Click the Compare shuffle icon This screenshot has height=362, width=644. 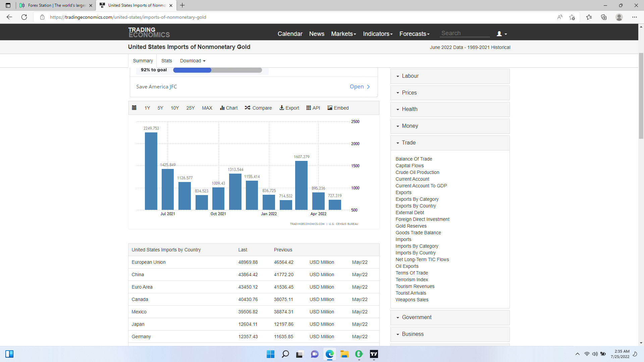click(248, 108)
